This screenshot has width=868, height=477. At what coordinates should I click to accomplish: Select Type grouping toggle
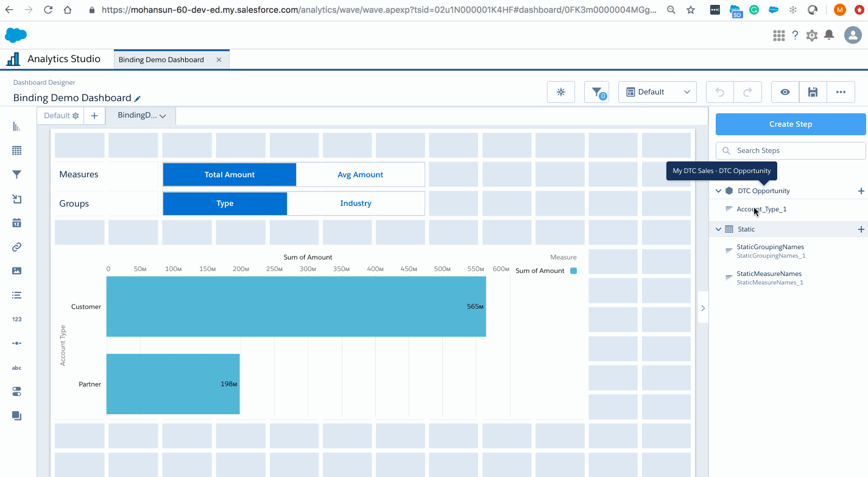pyautogui.click(x=225, y=203)
